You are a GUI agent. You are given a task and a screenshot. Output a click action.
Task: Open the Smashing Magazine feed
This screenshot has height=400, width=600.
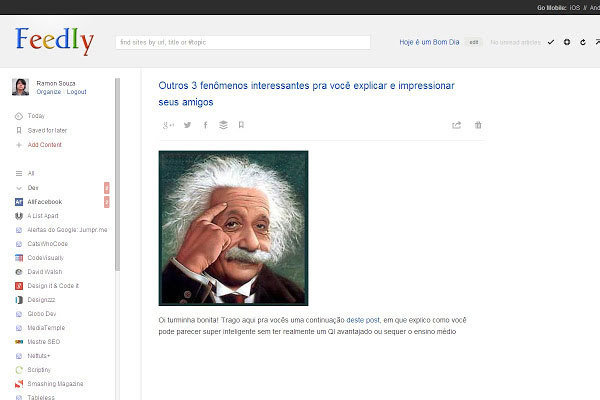click(x=55, y=384)
